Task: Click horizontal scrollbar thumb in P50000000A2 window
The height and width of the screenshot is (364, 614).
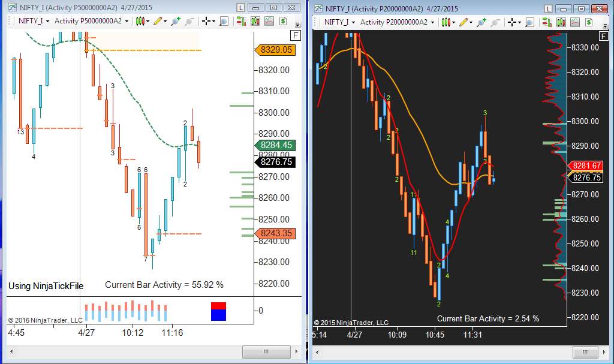Action: [x=266, y=351]
